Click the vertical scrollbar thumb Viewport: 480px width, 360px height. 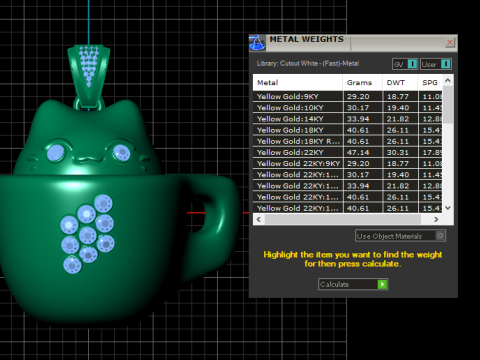pyautogui.click(x=448, y=105)
